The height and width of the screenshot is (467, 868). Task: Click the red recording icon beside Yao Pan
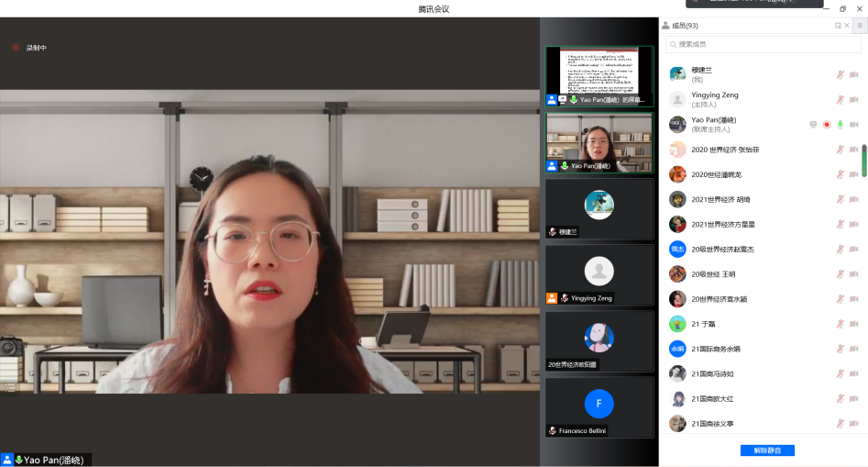pyautogui.click(x=826, y=125)
